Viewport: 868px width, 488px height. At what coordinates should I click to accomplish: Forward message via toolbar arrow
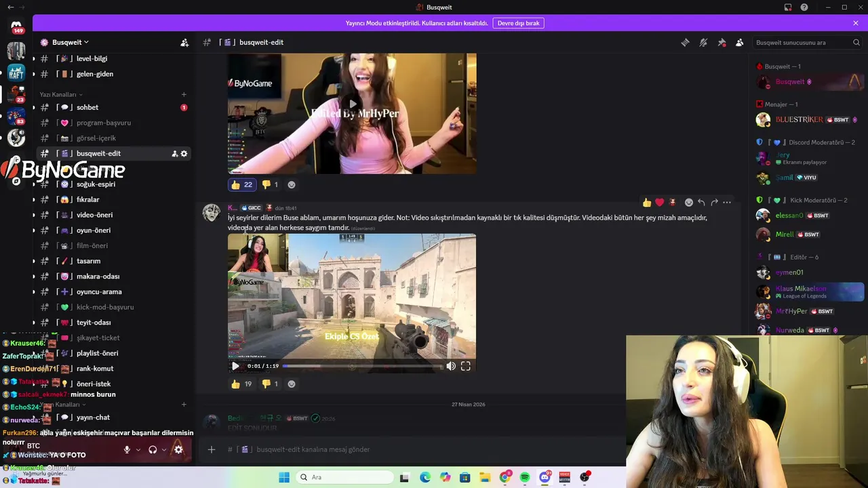click(x=714, y=202)
